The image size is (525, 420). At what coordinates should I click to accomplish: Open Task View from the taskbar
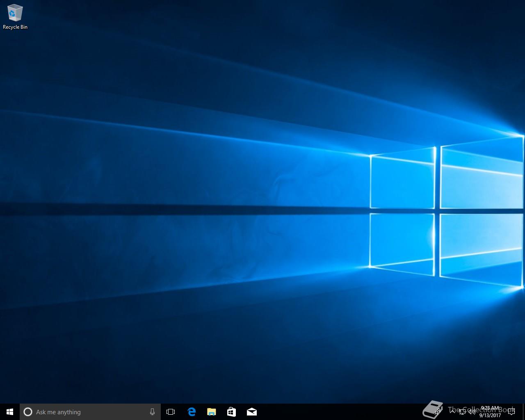point(171,412)
